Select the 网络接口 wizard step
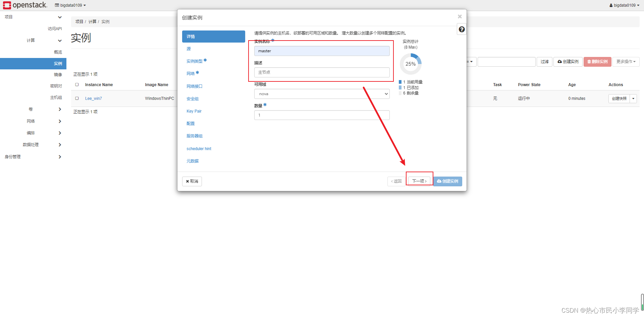This screenshot has height=317, width=644. (x=194, y=86)
